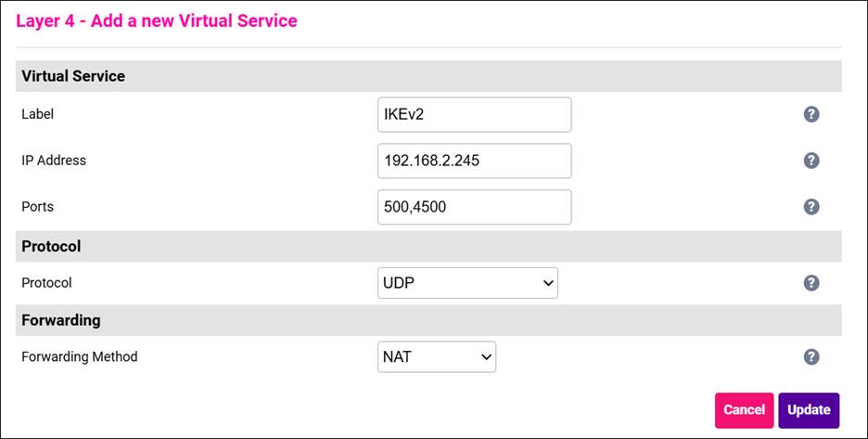Image resolution: width=868 pixels, height=439 pixels.
Task: Click the Virtual Service section header
Action: click(x=73, y=76)
